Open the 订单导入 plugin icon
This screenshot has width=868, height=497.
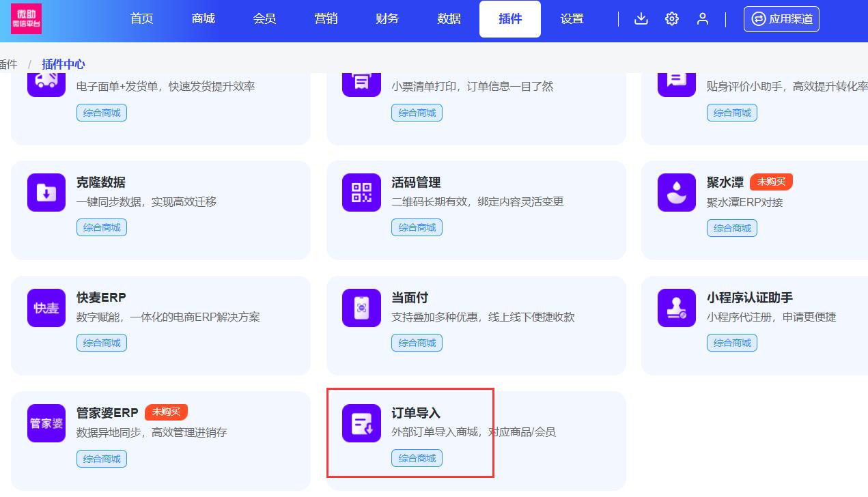361,423
